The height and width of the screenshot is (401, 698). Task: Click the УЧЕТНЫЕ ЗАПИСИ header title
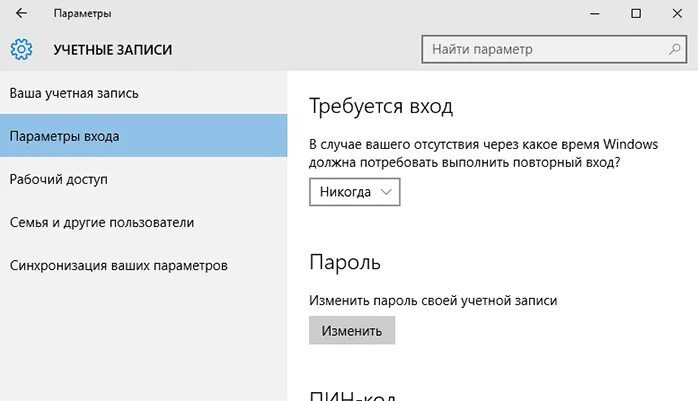113,49
